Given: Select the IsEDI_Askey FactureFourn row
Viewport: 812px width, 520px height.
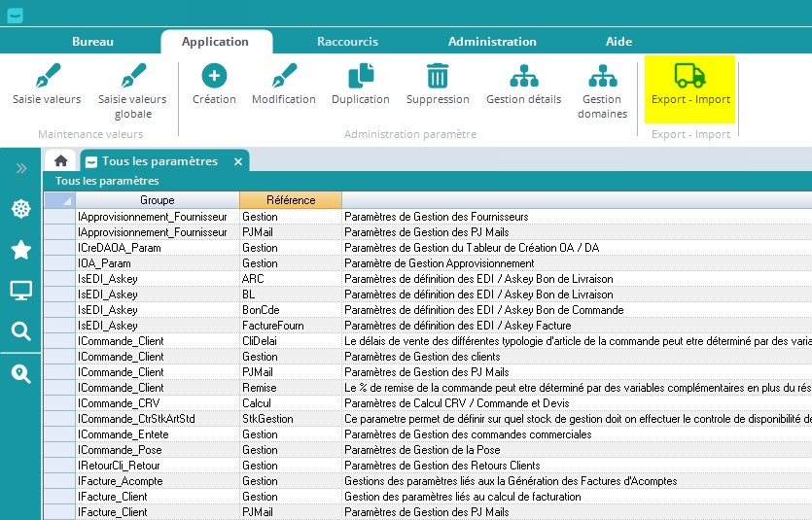Looking at the screenshot, I should point(272,326).
